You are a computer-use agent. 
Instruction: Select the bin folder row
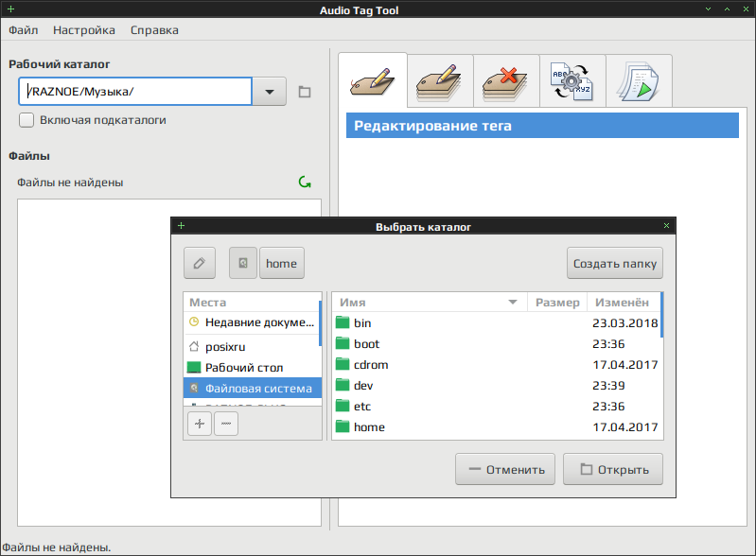497,322
